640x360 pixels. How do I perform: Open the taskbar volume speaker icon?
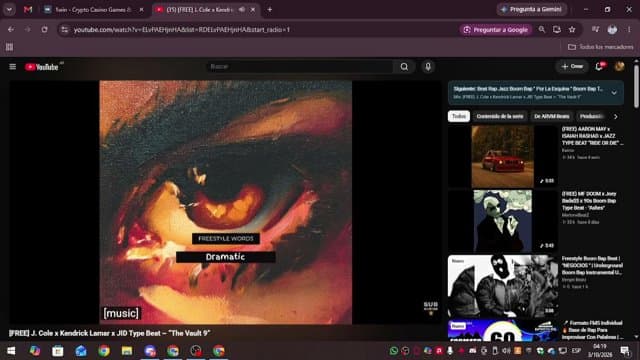pos(506,351)
